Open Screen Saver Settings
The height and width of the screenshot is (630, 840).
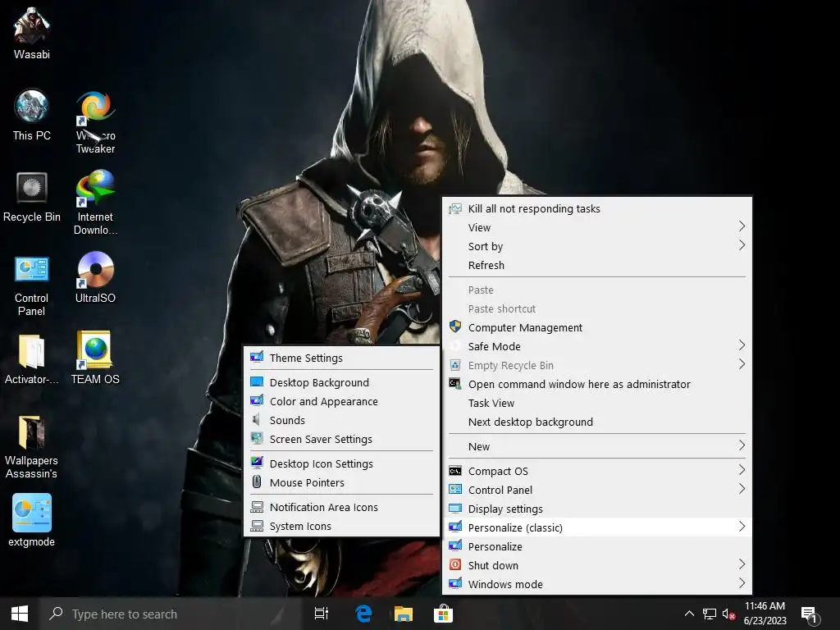tap(342, 439)
